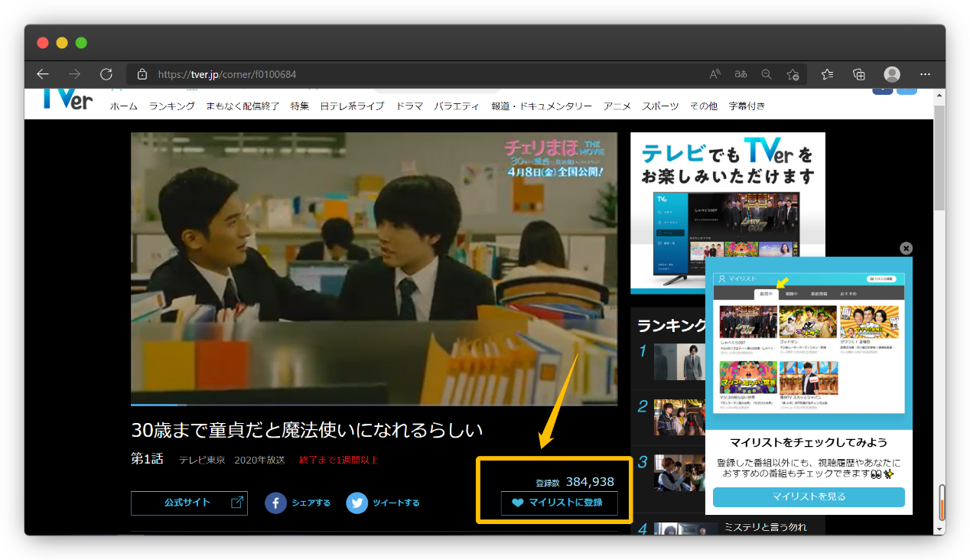The image size is (970, 560).
Task: Click the マイリスト popup preview image
Action: (809, 343)
